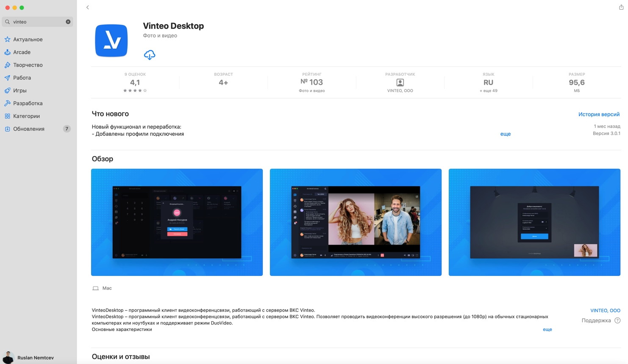Click the 1 мес назад date text

(x=607, y=126)
